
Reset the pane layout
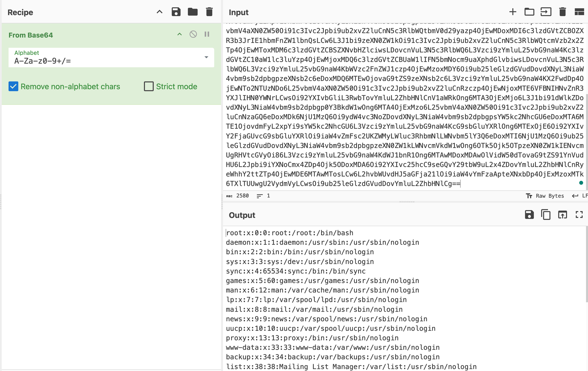click(x=579, y=12)
